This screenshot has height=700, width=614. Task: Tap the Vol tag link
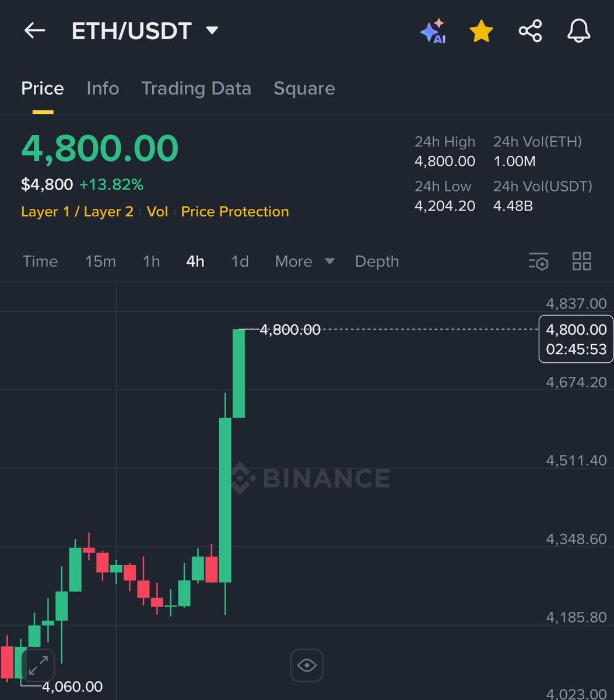(x=157, y=212)
